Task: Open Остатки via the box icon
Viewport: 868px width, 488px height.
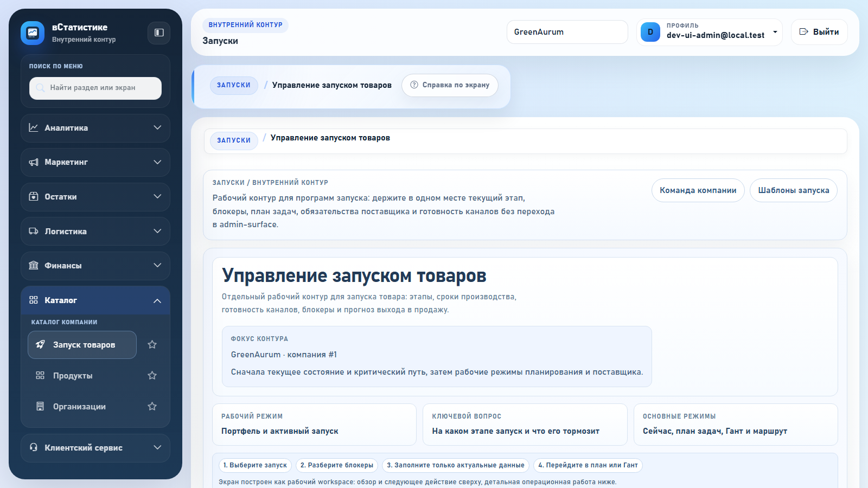Action: pyautogui.click(x=33, y=197)
